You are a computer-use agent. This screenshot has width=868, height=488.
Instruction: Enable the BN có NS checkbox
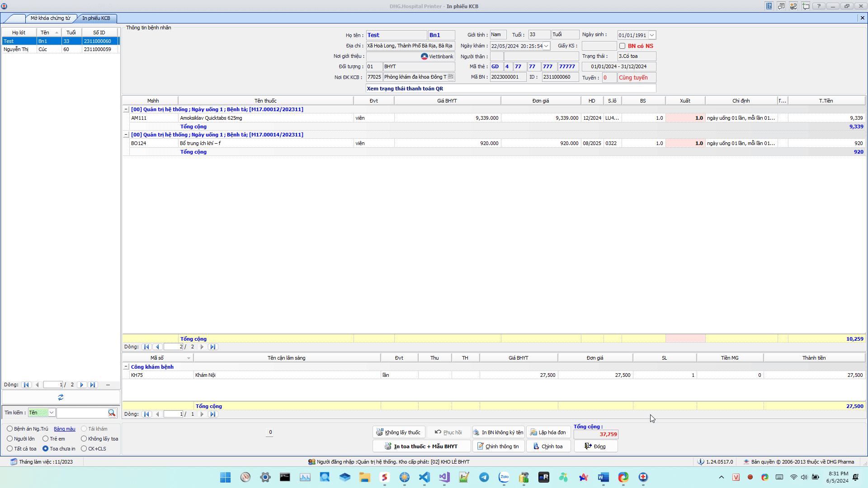(623, 46)
